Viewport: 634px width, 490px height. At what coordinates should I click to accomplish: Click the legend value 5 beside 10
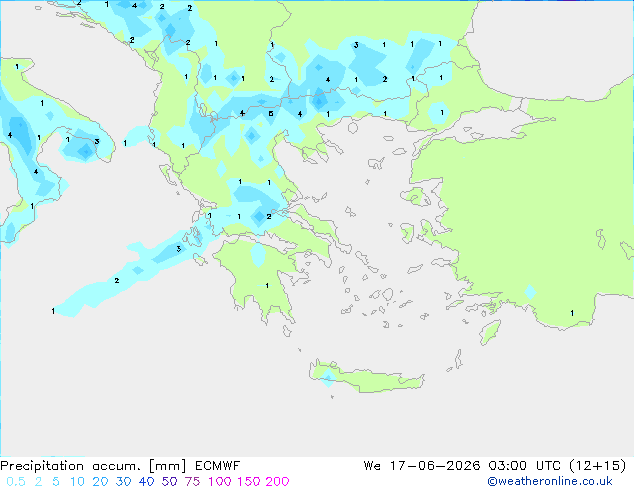[56, 482]
